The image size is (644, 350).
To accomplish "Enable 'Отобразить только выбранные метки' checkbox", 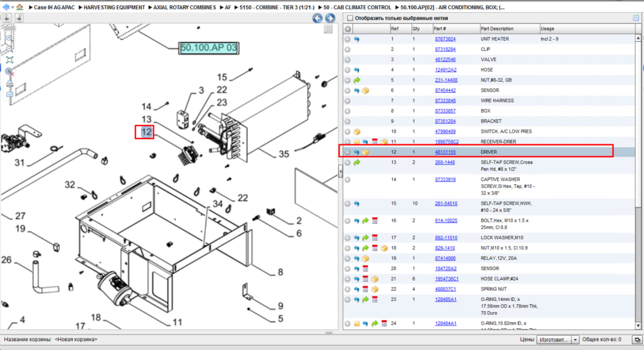I will [350, 18].
